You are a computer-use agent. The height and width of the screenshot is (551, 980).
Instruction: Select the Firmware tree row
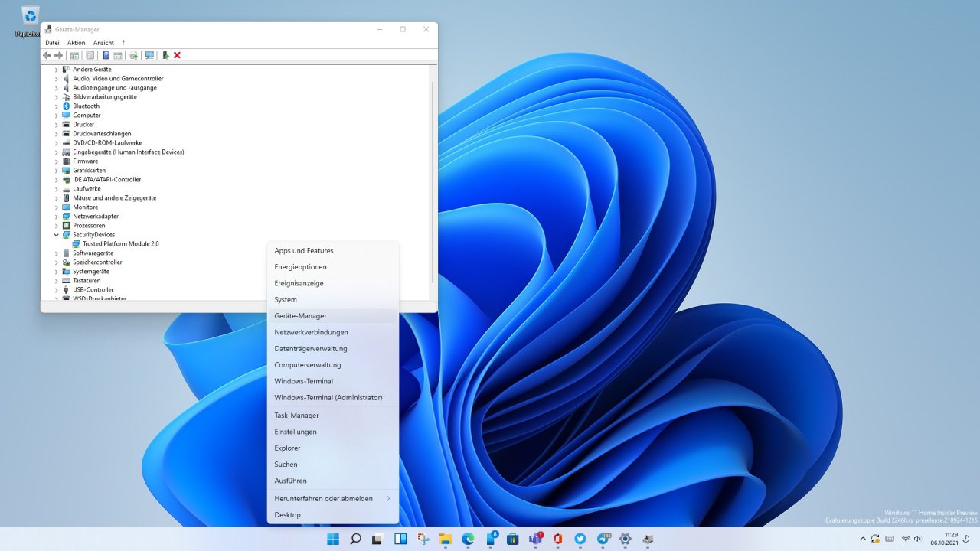pos(85,161)
